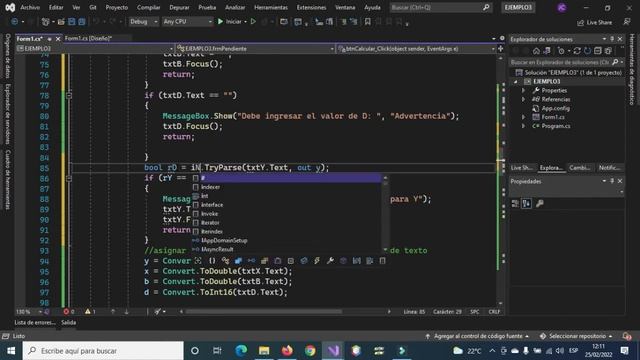
Task: Collapse the EJEMPLO3 project node
Action: click(x=516, y=82)
